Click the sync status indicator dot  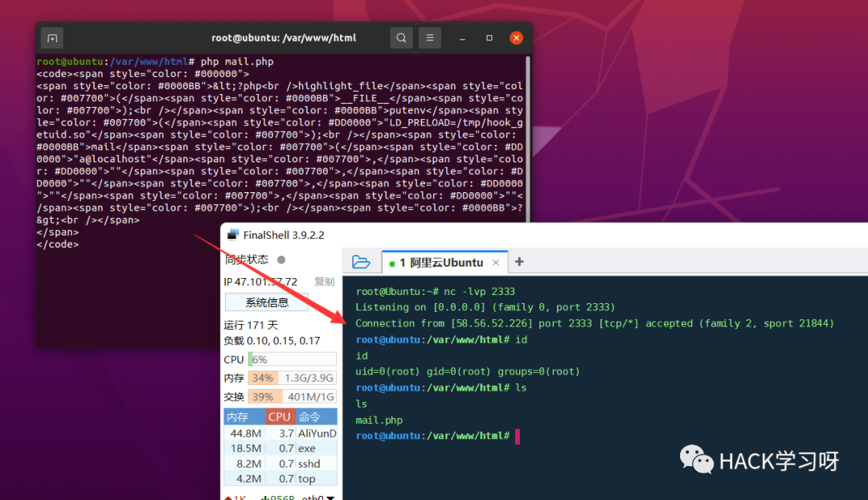(x=281, y=260)
